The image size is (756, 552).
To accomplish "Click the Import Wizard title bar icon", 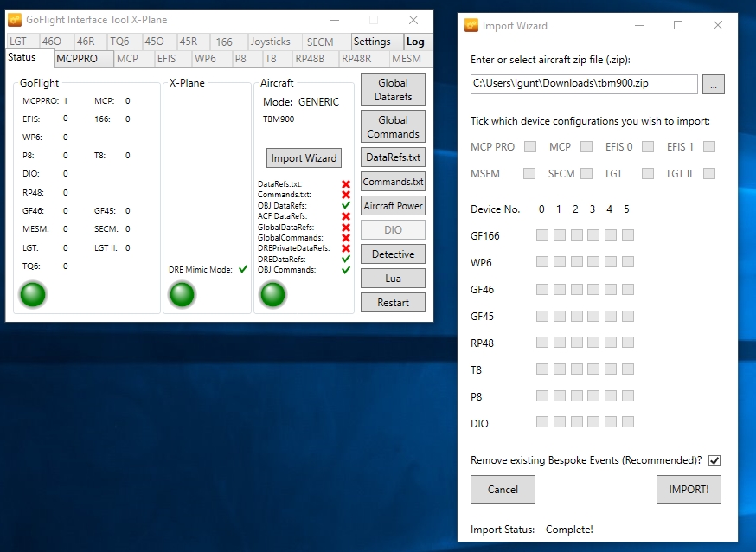I will pos(471,25).
